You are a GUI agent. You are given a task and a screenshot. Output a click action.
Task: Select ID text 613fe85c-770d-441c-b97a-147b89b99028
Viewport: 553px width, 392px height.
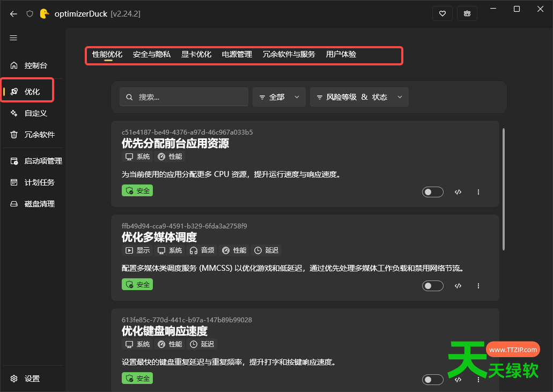[x=187, y=320]
